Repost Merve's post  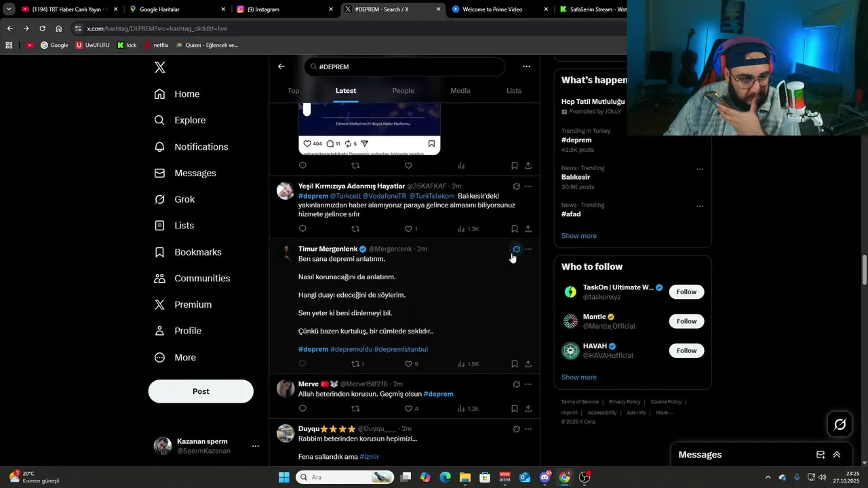coord(355,409)
